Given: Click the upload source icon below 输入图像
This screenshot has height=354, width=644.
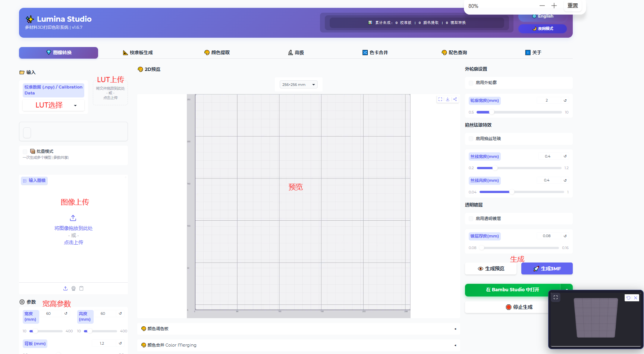Looking at the screenshot, I should tap(65, 288).
